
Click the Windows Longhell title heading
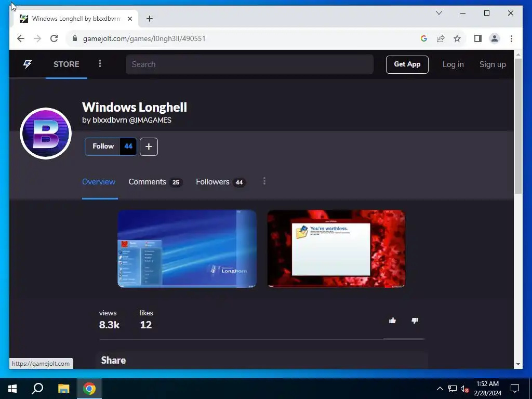click(135, 107)
